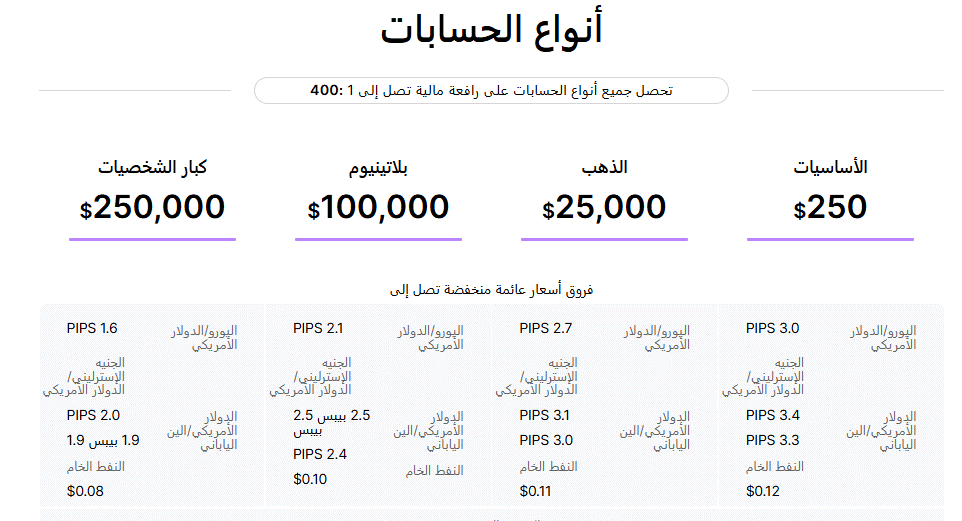Select the الأساسيات account type heading
The image size is (962, 521).
pos(830,167)
